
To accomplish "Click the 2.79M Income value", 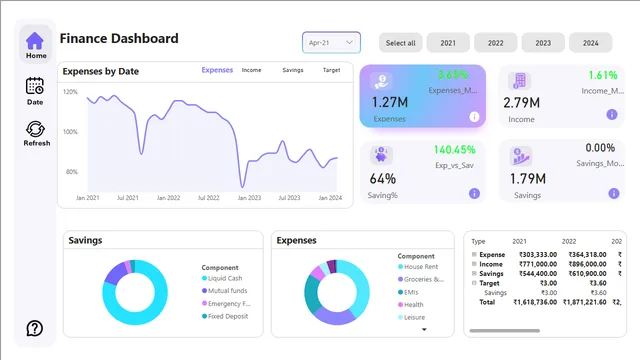I will (x=521, y=102).
